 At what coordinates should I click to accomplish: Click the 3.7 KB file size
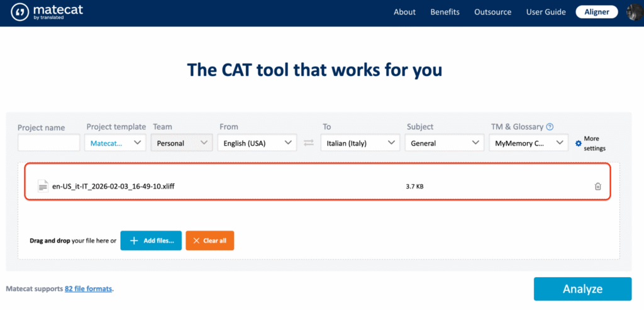click(x=414, y=186)
